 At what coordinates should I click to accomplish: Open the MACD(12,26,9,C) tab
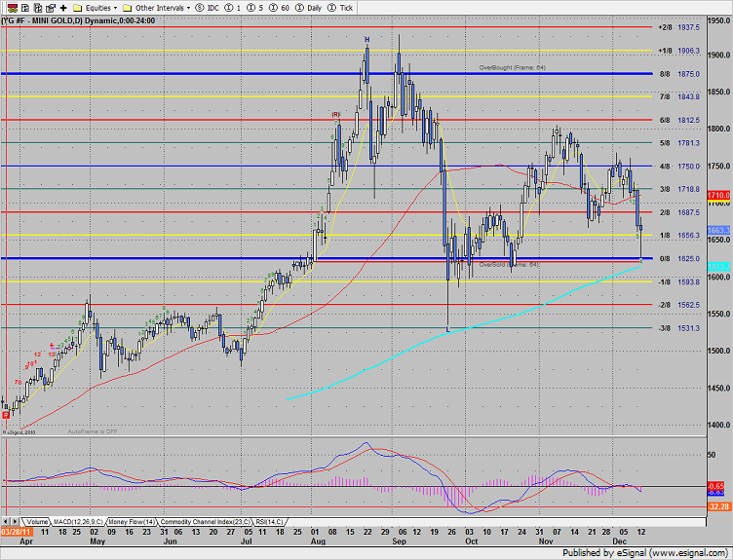point(78,522)
